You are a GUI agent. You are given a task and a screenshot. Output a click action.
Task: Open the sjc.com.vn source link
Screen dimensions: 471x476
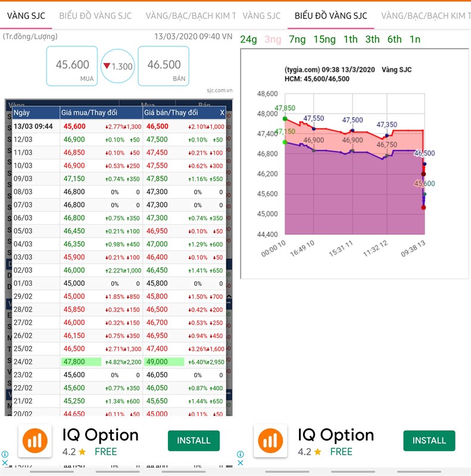[x=219, y=90]
